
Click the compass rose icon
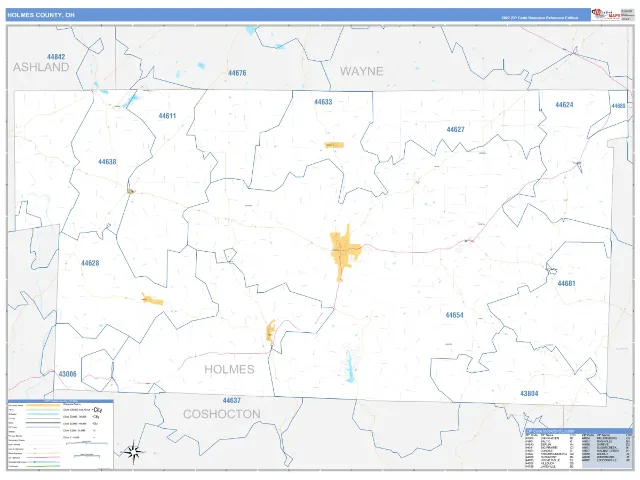pyautogui.click(x=133, y=452)
